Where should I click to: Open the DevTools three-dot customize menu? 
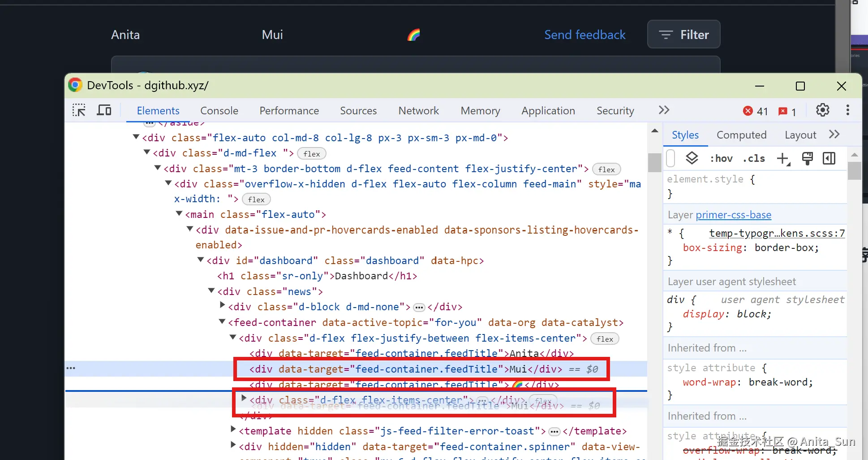click(x=847, y=110)
